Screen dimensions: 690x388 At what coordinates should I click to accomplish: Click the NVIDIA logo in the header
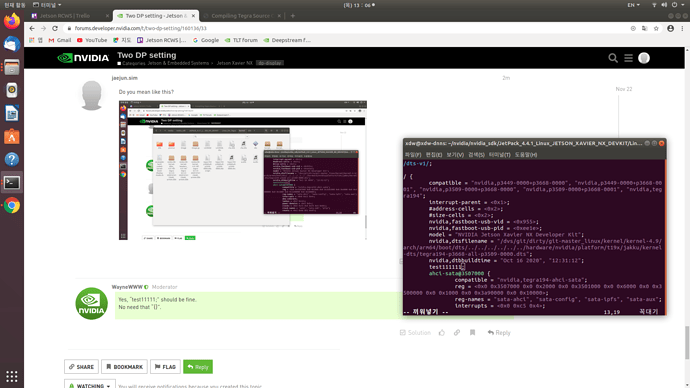(x=83, y=58)
